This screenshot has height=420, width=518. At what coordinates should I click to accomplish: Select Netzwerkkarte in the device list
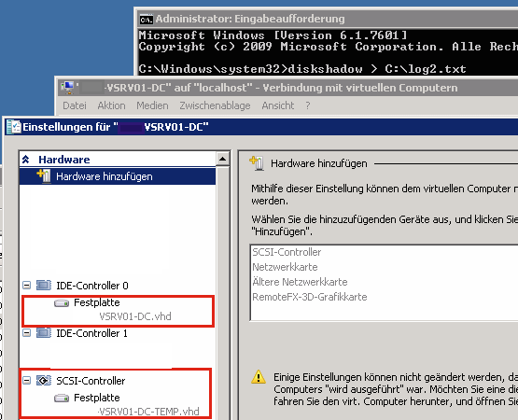point(285,267)
